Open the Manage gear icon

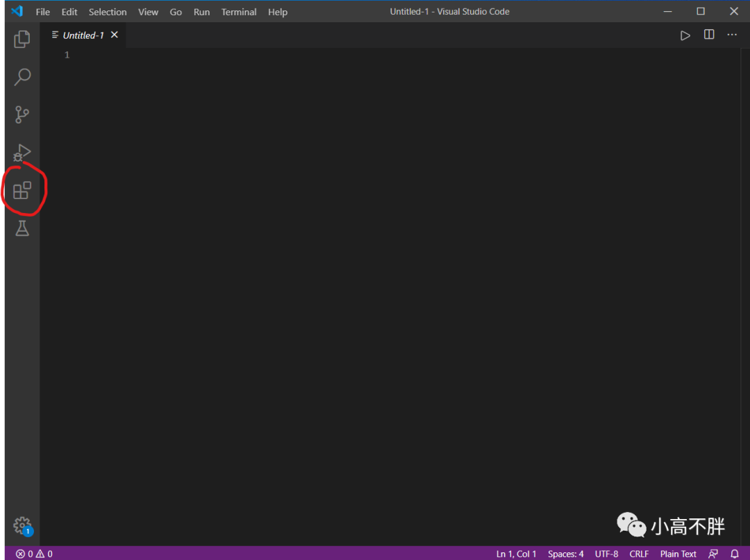tap(22, 525)
